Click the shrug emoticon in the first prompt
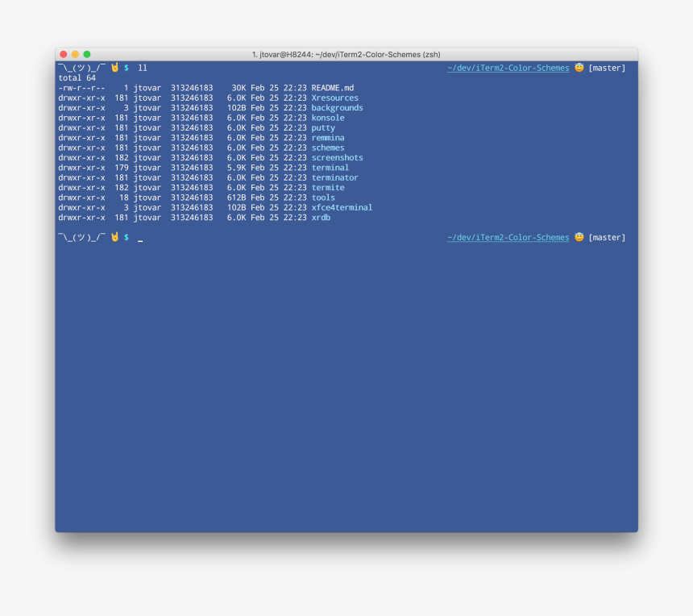 81,68
